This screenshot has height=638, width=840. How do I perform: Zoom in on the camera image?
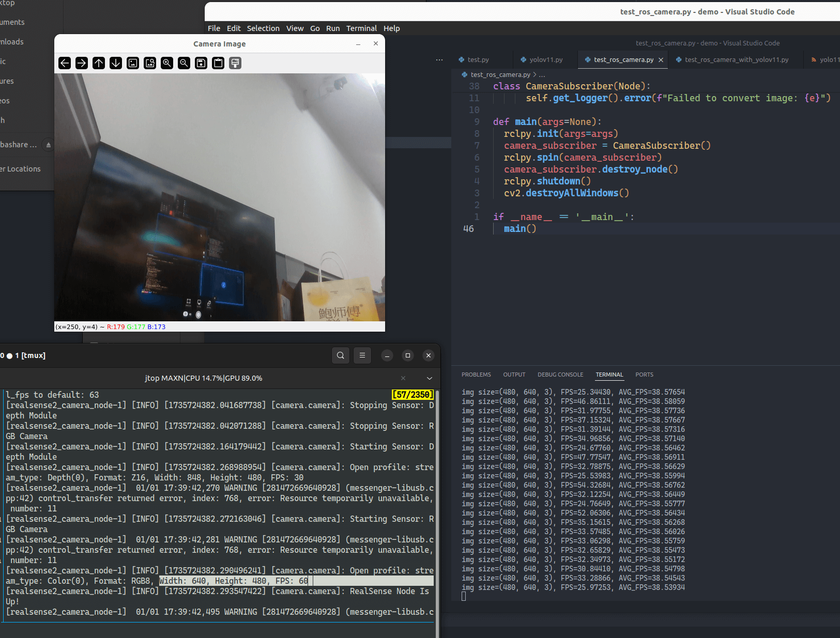[x=167, y=63]
